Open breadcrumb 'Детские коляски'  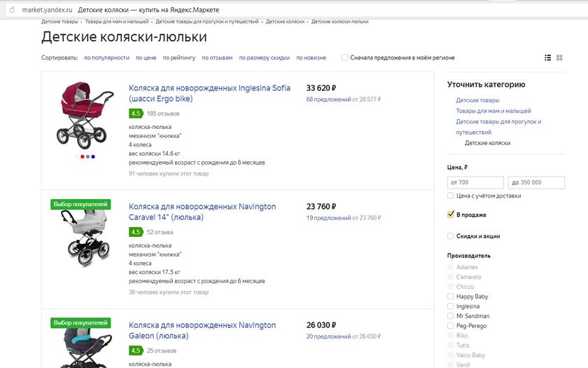pyautogui.click(x=285, y=22)
